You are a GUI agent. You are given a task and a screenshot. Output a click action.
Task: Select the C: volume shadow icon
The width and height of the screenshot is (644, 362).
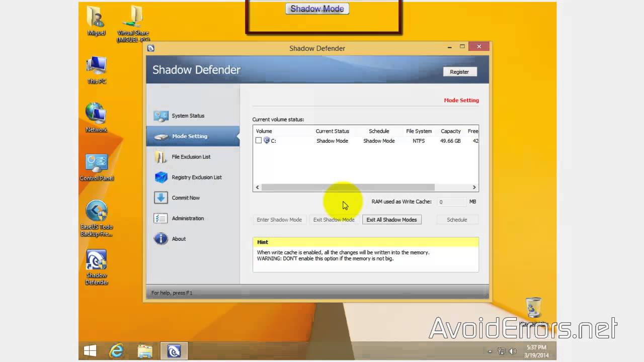click(267, 141)
